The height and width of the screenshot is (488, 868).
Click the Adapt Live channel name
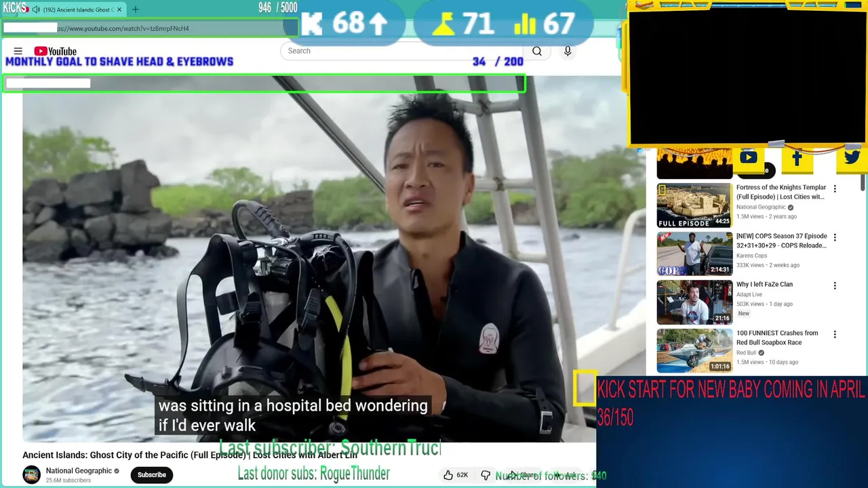tap(749, 294)
